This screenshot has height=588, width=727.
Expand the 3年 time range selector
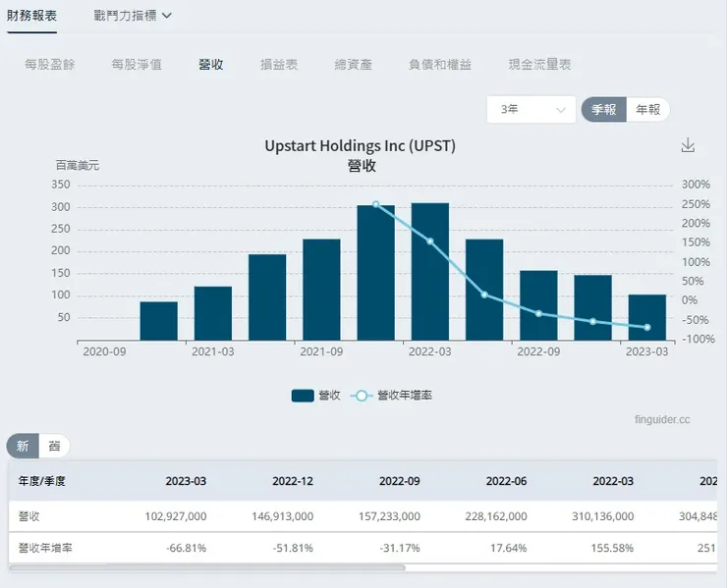[x=531, y=110]
